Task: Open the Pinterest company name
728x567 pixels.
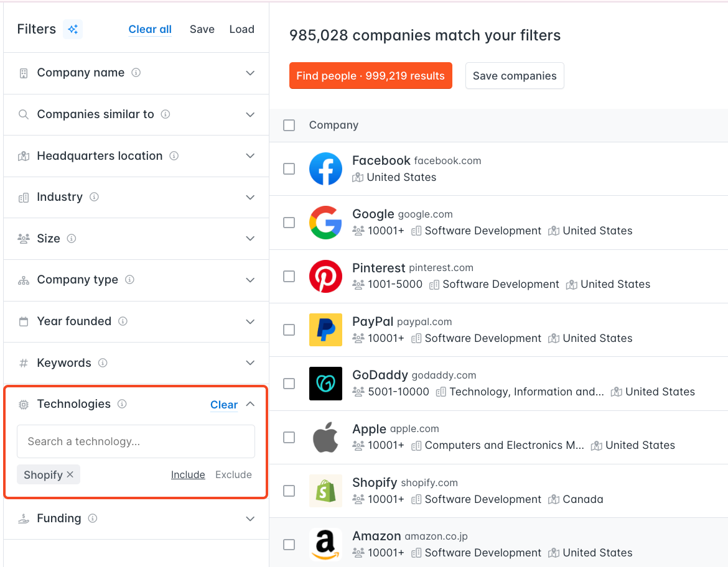Action: 379,268
